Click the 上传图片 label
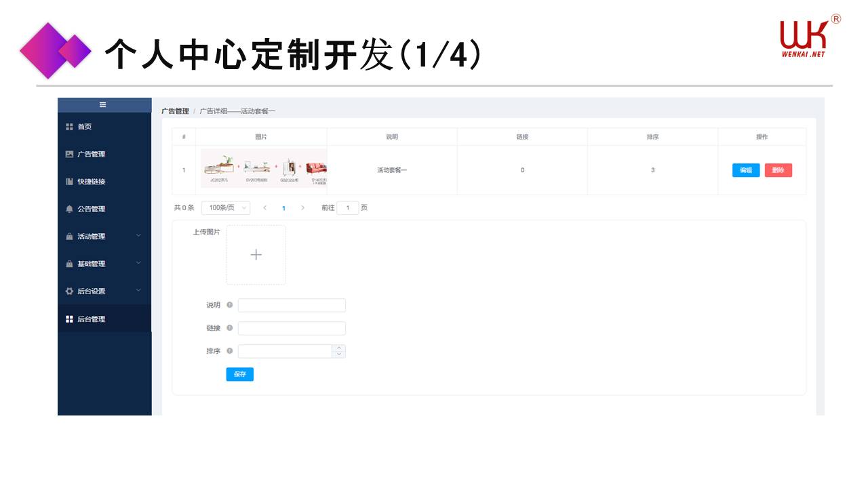This screenshot has width=868, height=488. [x=206, y=232]
